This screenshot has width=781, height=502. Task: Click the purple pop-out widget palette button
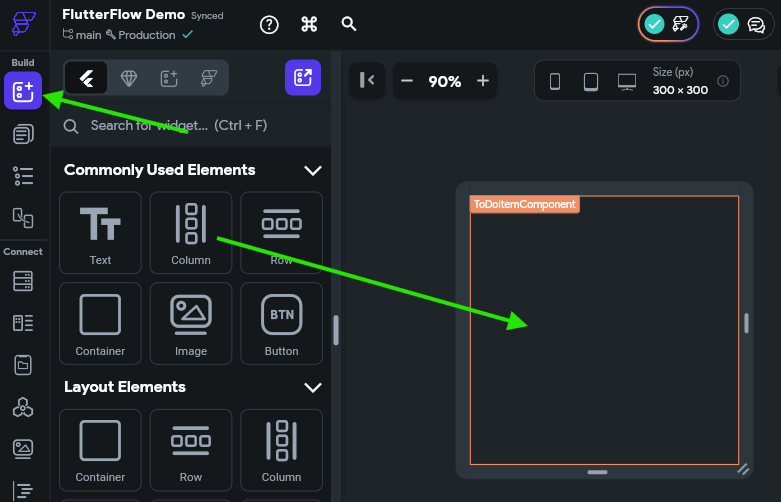pyautogui.click(x=303, y=78)
